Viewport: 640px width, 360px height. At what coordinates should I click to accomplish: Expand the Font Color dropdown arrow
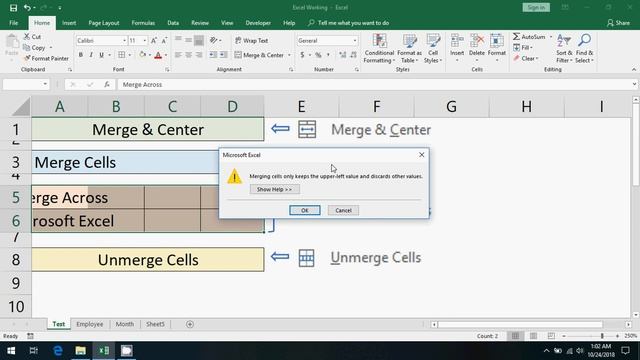click(x=166, y=55)
